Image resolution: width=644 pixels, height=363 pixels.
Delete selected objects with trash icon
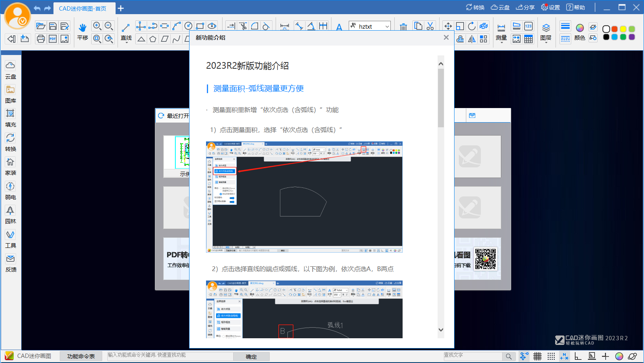click(403, 27)
